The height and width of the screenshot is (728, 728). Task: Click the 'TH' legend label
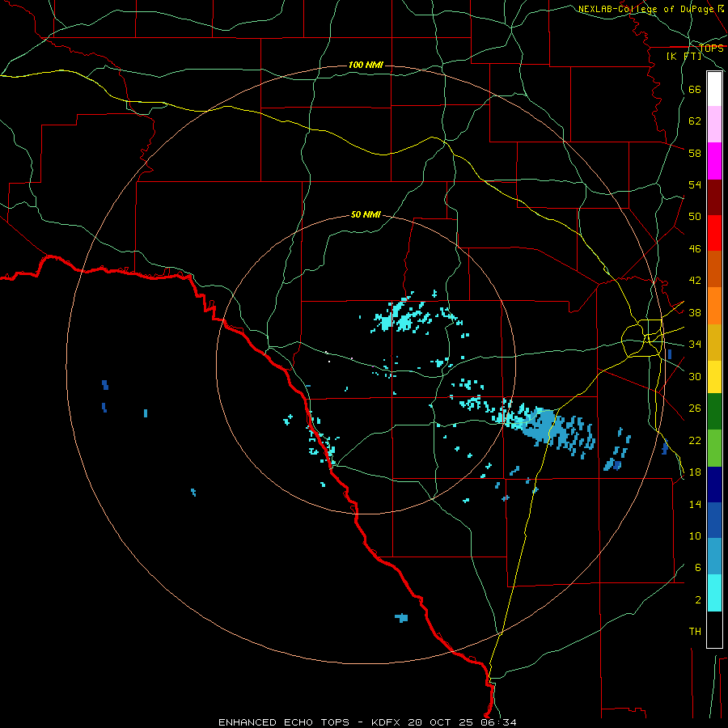click(695, 631)
